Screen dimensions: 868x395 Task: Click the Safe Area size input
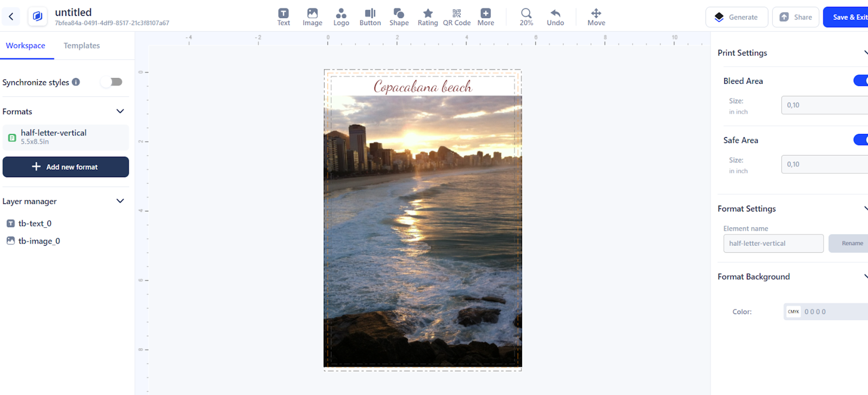tap(825, 164)
